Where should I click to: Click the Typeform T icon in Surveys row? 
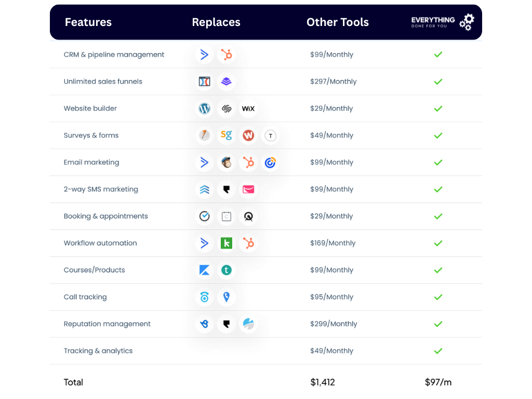click(270, 136)
